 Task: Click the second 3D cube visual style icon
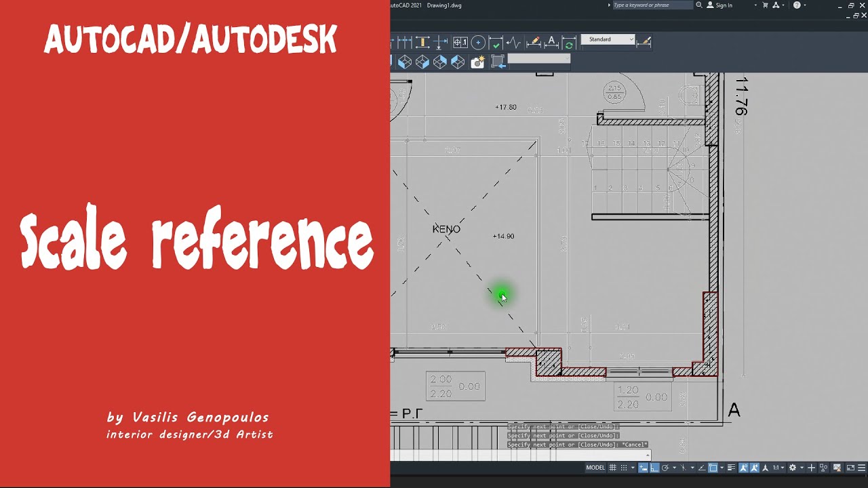click(x=422, y=62)
